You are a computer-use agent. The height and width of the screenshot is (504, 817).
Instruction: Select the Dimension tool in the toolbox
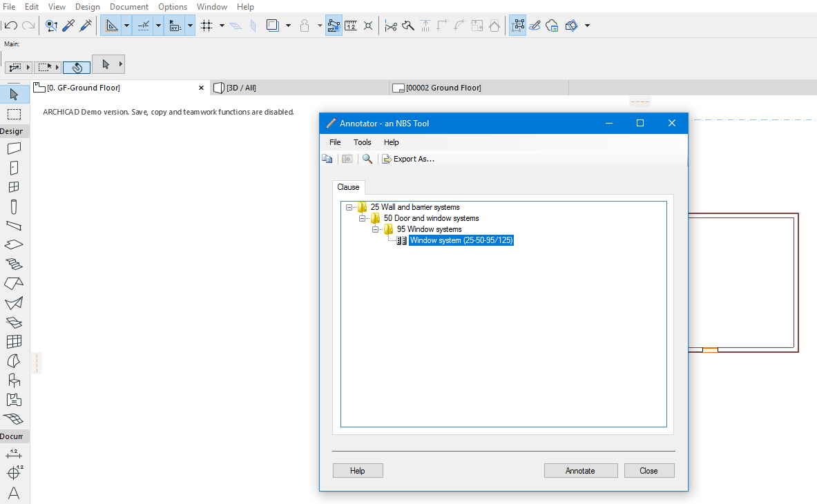(x=14, y=454)
